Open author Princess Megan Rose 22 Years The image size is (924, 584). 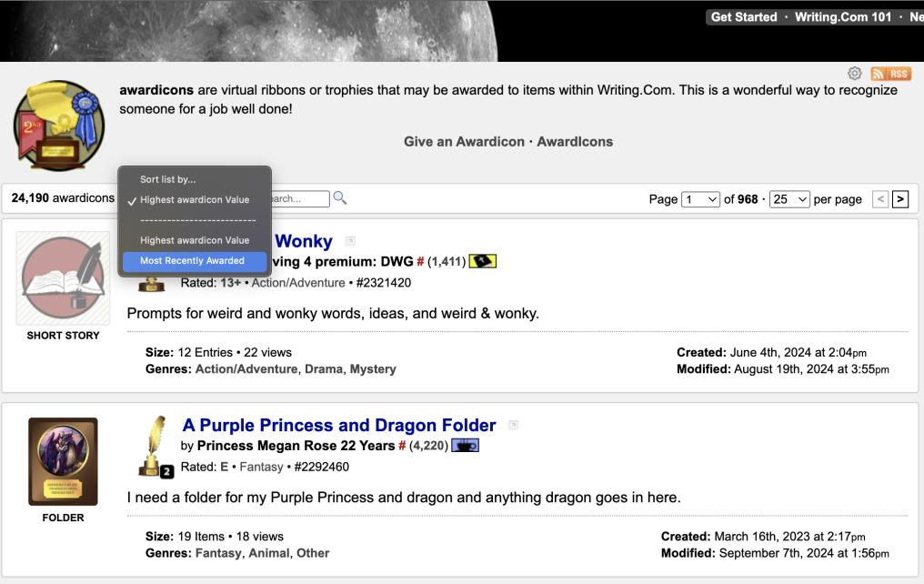click(296, 446)
